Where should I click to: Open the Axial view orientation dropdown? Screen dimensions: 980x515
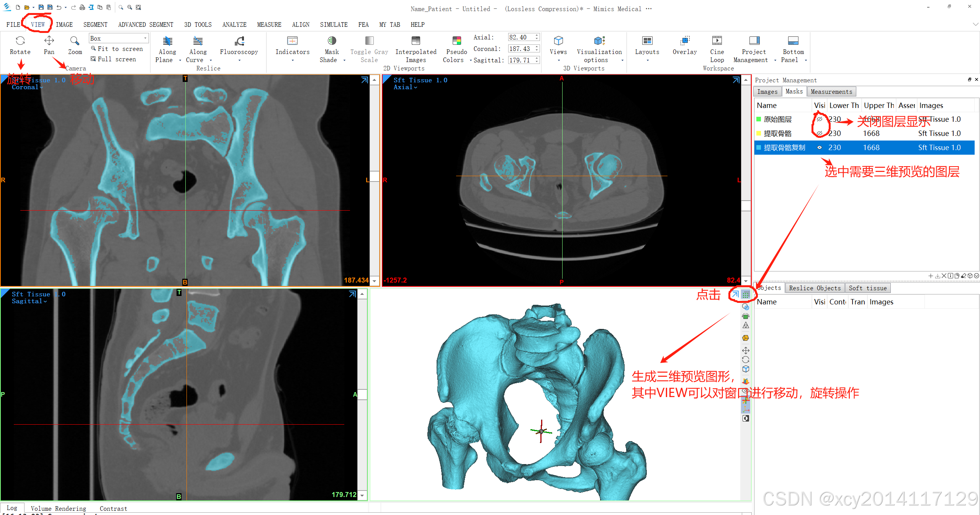click(x=405, y=87)
